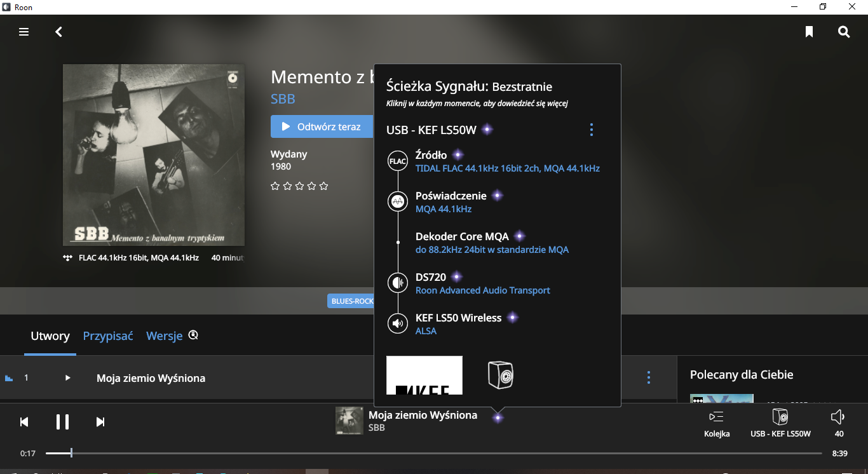
Task: Click do 88.2kHz 24bit w standardzie MQA
Action: click(492, 250)
